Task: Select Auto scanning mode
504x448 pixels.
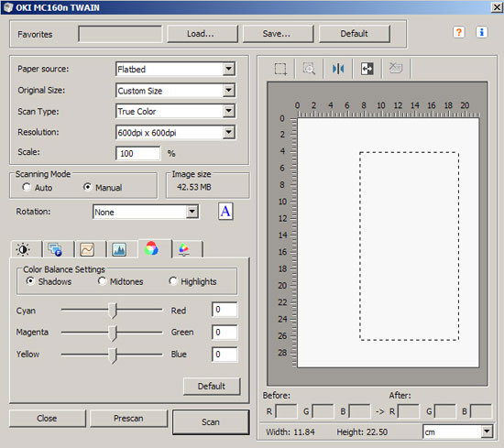Action: click(27, 187)
